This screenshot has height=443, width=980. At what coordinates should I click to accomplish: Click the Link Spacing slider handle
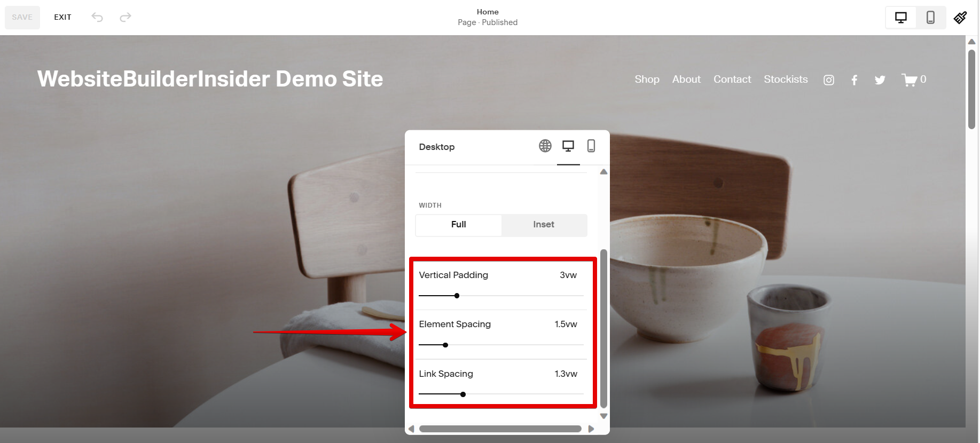pyautogui.click(x=463, y=394)
